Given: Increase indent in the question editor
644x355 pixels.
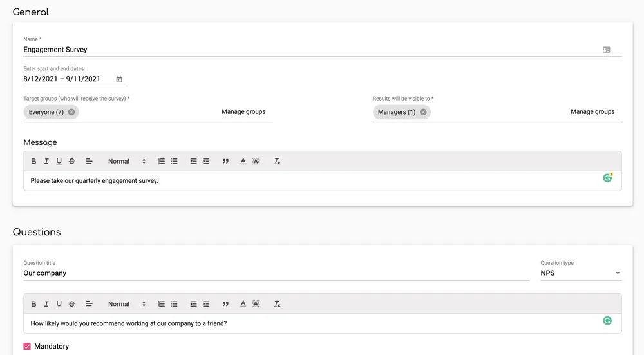Looking at the screenshot, I should tap(206, 304).
